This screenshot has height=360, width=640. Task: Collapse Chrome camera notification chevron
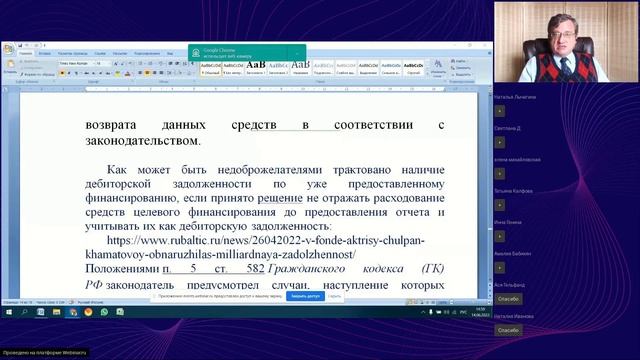(x=297, y=53)
